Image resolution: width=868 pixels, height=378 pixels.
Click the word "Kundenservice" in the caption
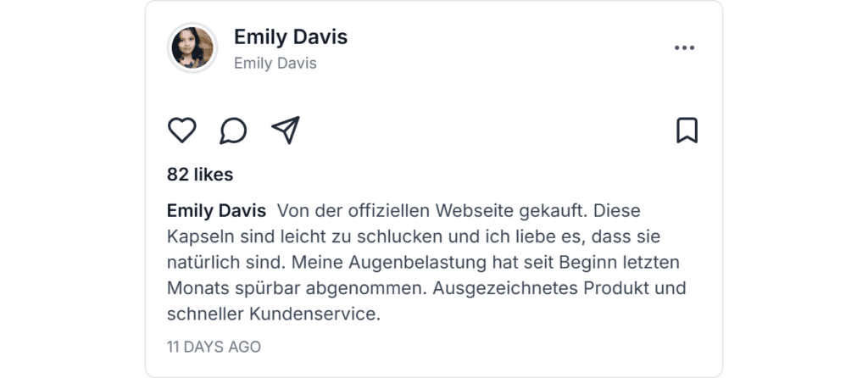tap(313, 314)
